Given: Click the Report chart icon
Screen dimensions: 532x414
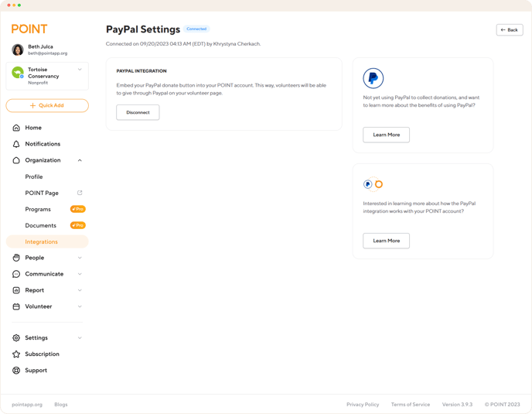Looking at the screenshot, I should (x=16, y=290).
